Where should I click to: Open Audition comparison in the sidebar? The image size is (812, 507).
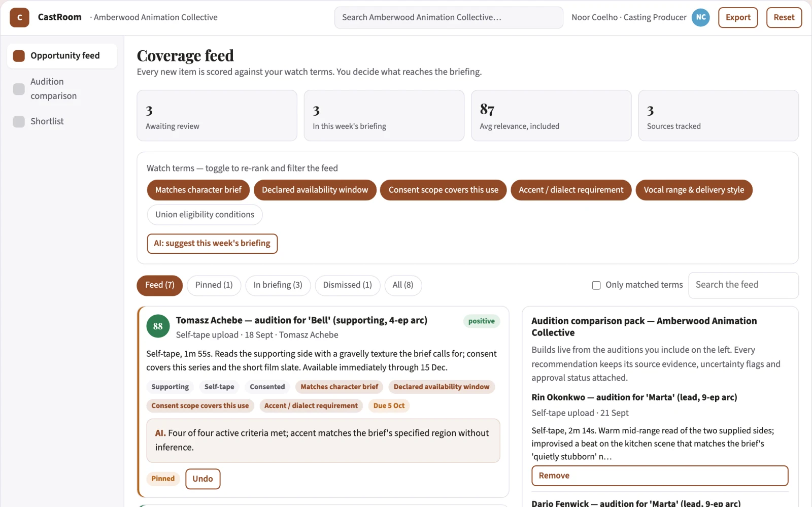click(62, 89)
